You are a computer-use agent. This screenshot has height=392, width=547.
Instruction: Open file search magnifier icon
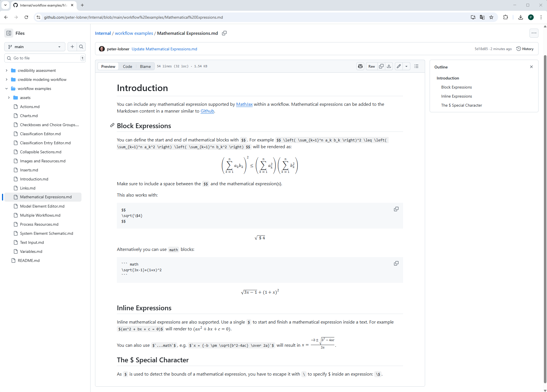81,47
